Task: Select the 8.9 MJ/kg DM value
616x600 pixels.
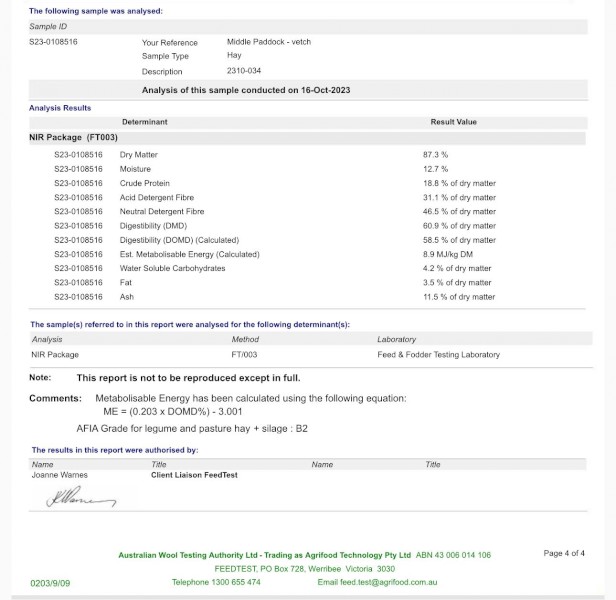Action: point(448,254)
